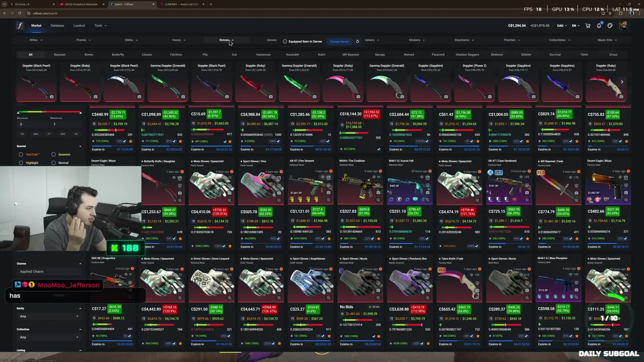Collapse the Special filter section

tap(80, 146)
